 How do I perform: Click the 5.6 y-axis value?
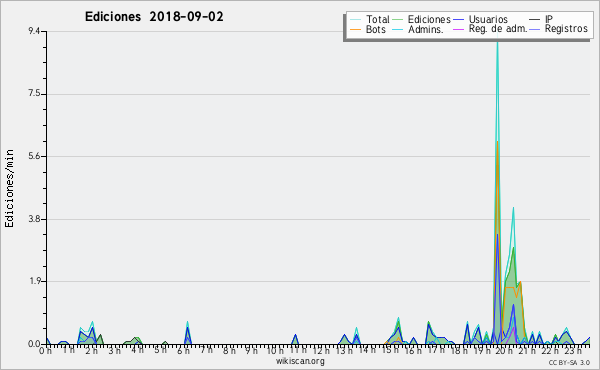point(34,156)
